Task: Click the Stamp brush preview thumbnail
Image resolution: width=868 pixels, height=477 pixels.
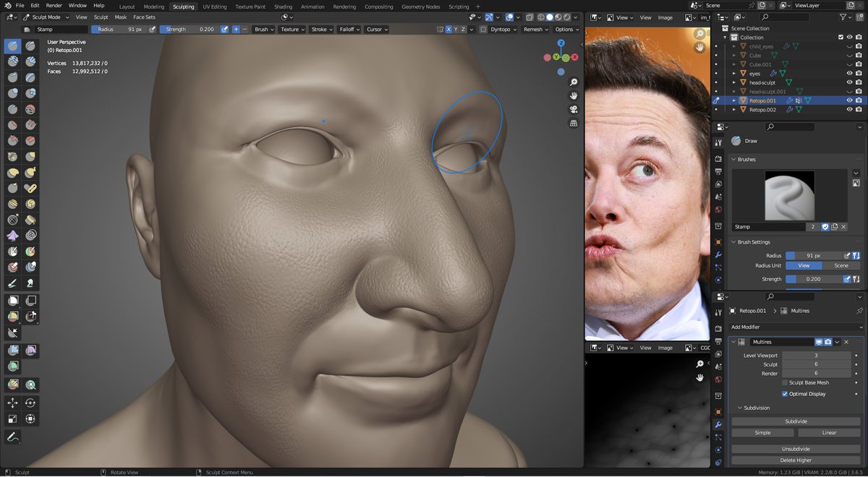Action: [790, 195]
